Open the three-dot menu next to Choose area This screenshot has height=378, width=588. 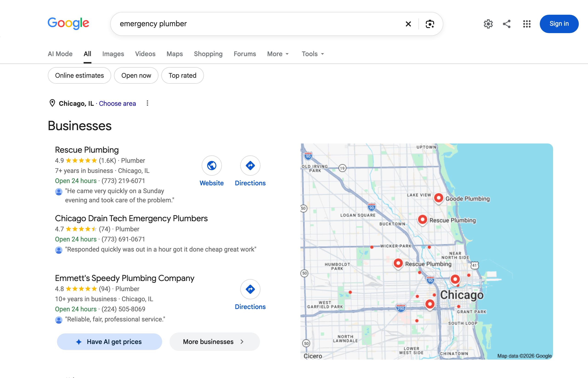tap(147, 103)
